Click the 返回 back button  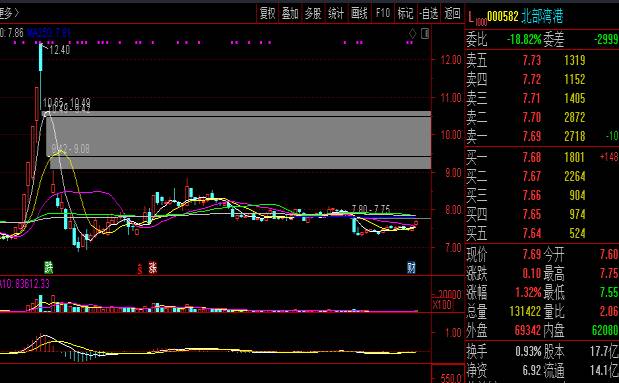452,13
